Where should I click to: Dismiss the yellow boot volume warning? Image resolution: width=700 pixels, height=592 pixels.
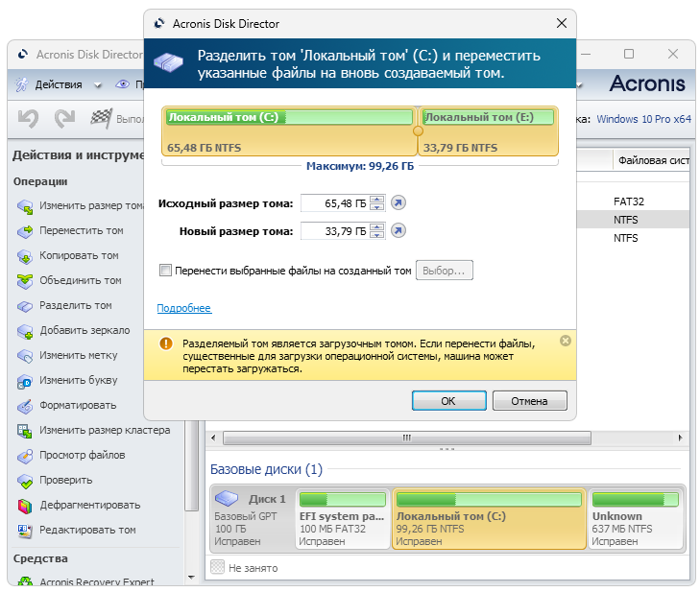566,341
